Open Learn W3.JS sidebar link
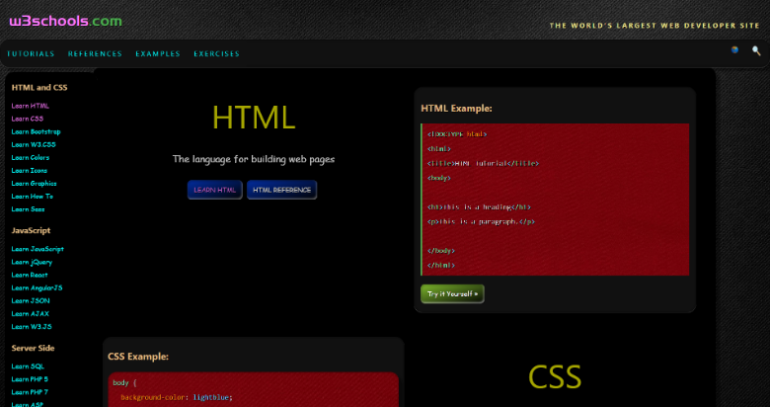 pos(31,326)
